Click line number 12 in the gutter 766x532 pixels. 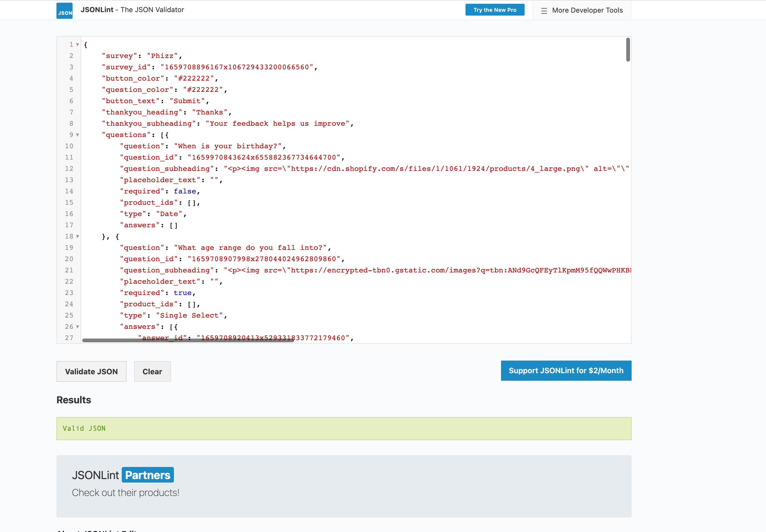[69, 169]
